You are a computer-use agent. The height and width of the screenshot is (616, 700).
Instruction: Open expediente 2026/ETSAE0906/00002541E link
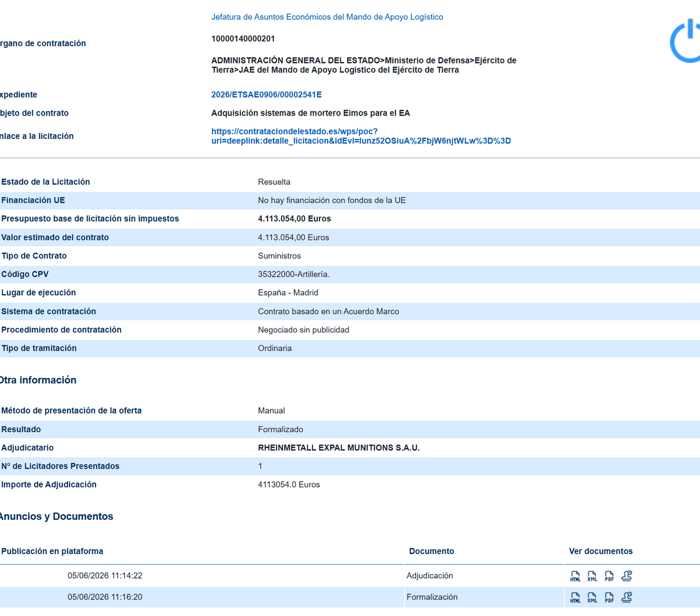click(x=267, y=94)
